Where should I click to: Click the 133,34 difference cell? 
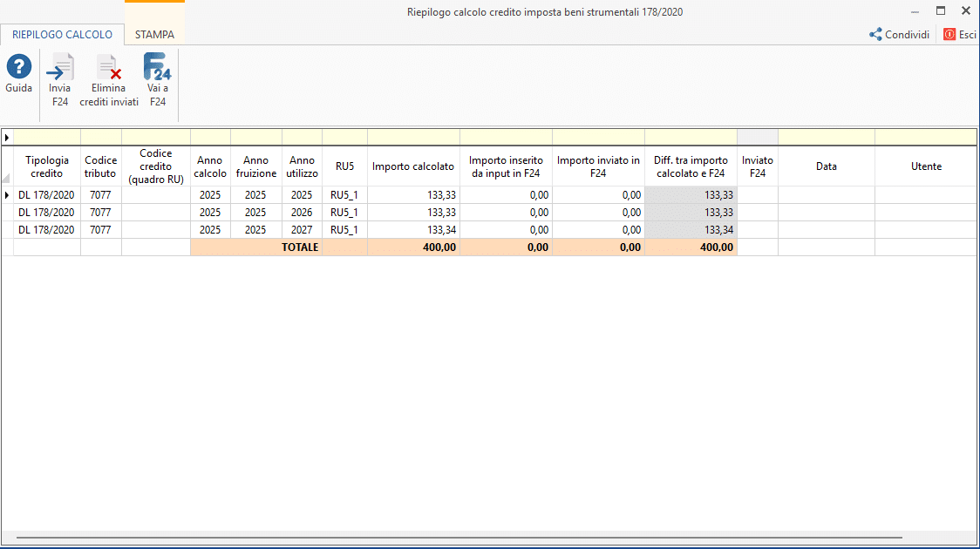click(x=691, y=230)
